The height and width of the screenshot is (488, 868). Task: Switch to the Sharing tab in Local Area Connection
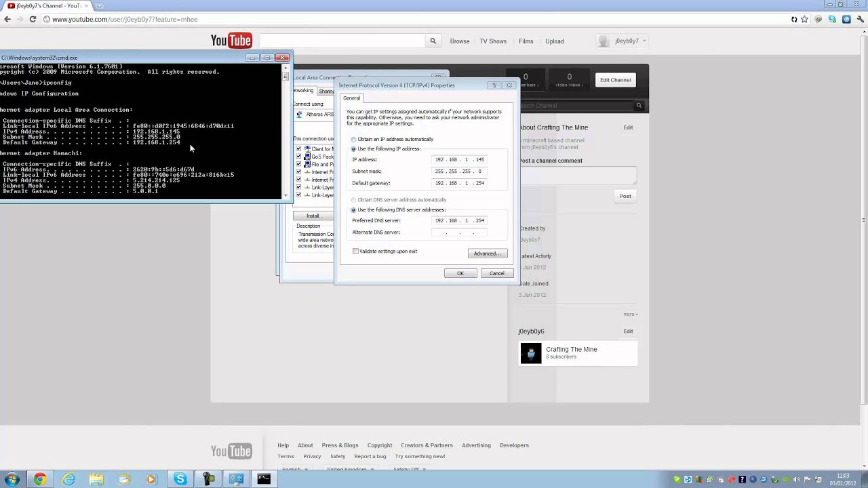(326, 91)
